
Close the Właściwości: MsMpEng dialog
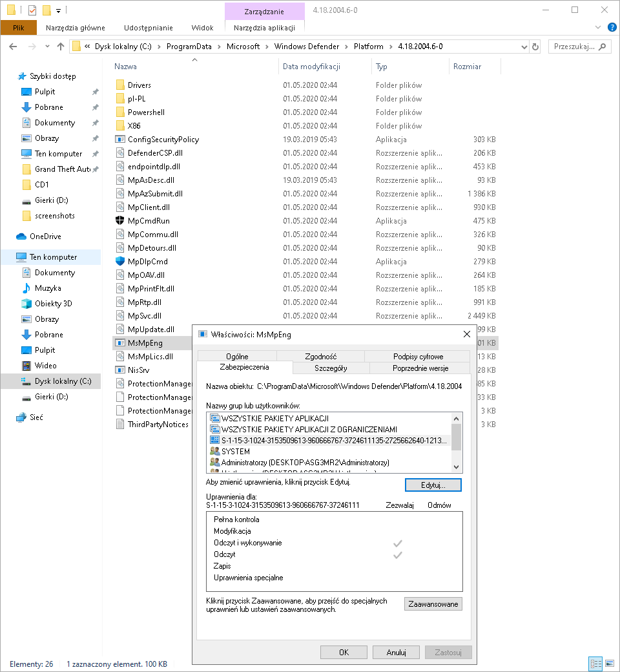[x=466, y=334]
